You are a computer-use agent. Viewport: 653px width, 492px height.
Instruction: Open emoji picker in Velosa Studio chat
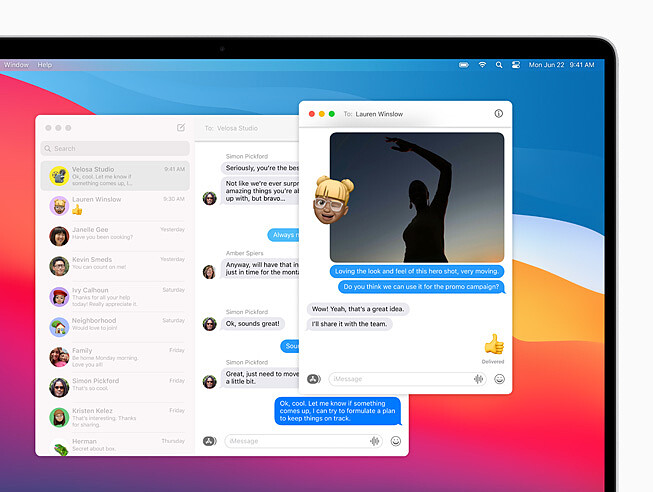point(396,441)
